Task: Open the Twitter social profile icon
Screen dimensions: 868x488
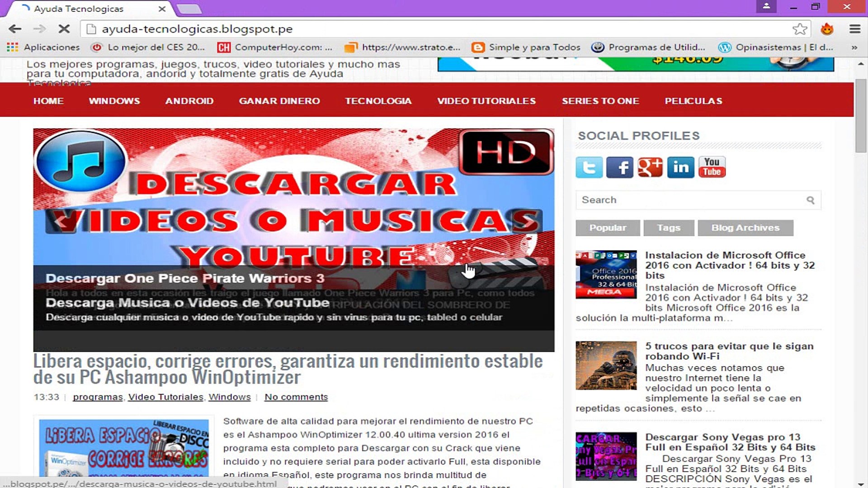Action: tap(589, 168)
